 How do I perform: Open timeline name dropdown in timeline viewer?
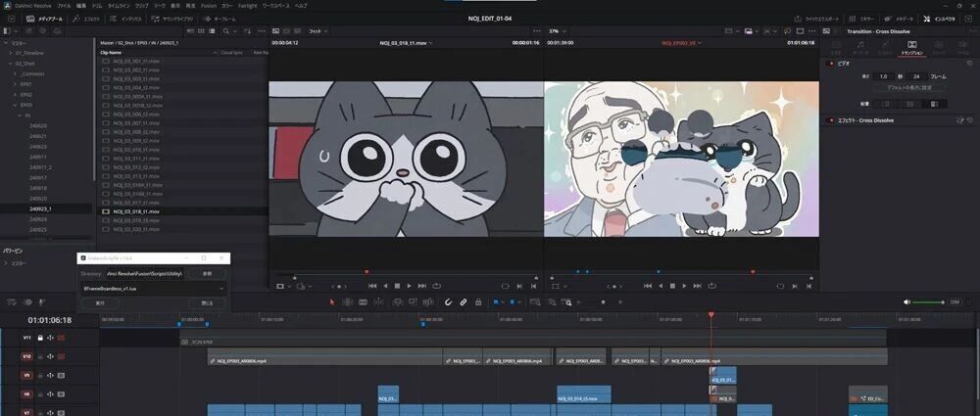pos(682,43)
